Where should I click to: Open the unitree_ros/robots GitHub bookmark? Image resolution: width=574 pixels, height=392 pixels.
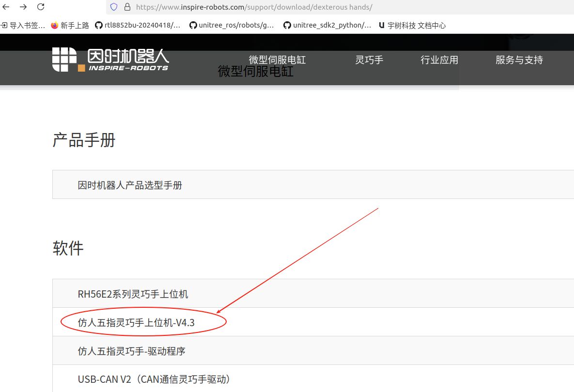tap(232, 25)
